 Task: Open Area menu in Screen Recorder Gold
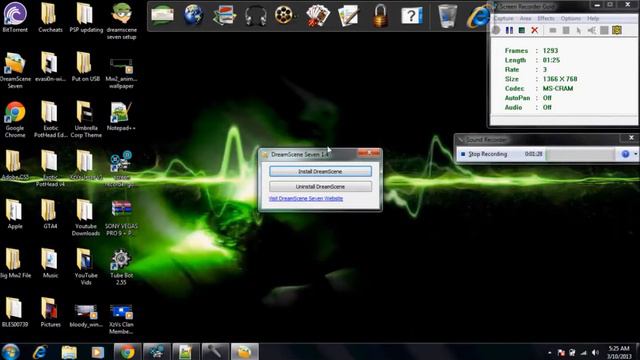coord(525,18)
